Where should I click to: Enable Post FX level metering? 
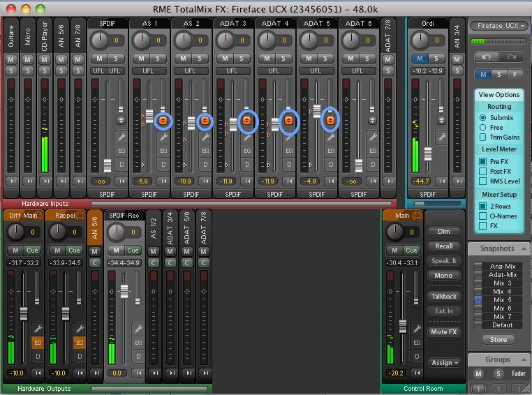pos(482,171)
